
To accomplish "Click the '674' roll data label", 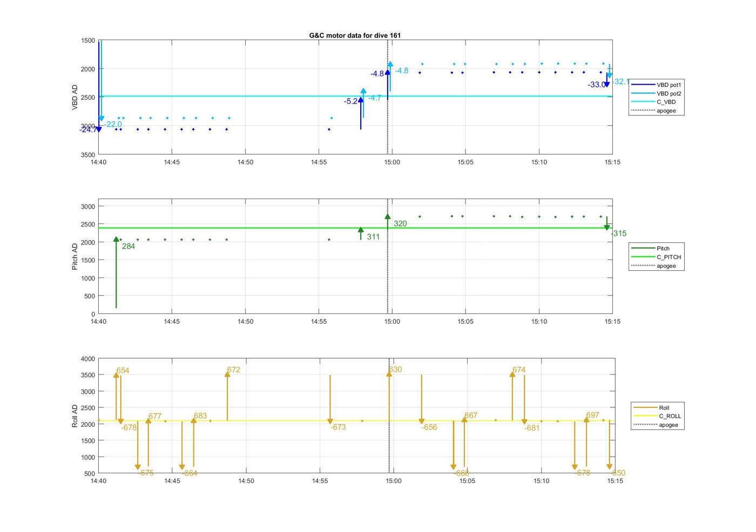I will point(519,370).
